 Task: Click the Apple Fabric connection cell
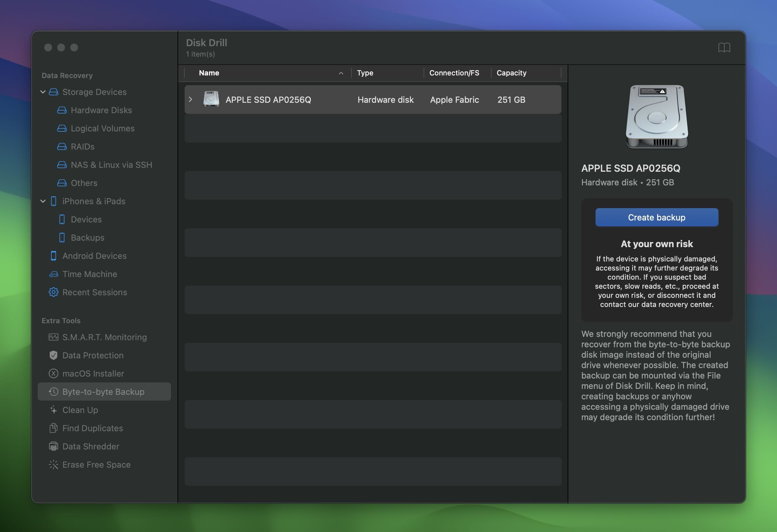[454, 100]
